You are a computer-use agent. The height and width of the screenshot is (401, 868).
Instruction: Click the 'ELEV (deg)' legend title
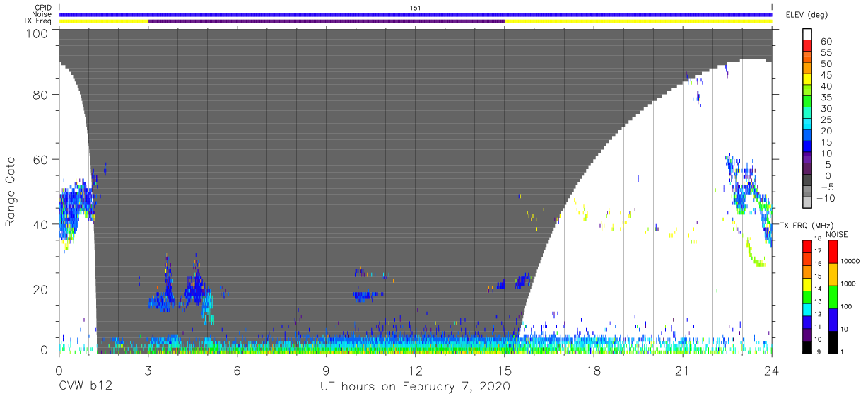click(x=807, y=15)
